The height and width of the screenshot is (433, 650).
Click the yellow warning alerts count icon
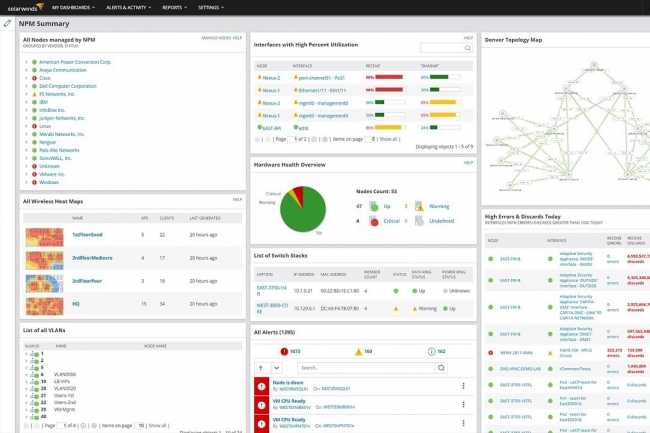click(x=358, y=351)
